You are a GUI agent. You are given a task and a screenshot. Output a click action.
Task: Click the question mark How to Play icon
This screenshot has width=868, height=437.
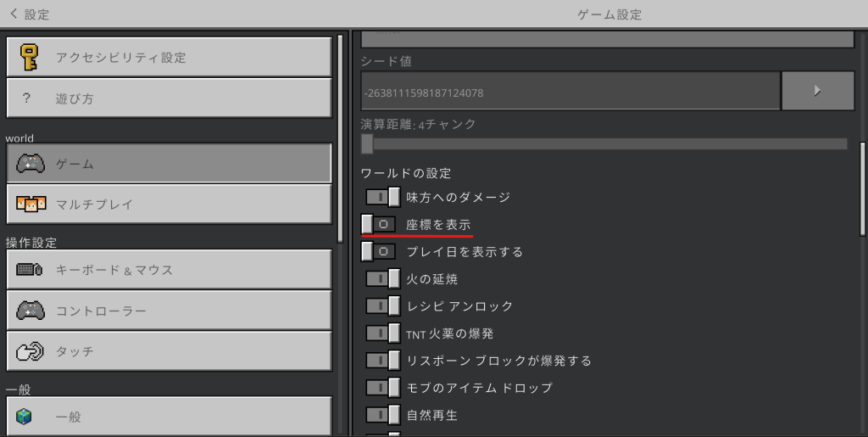(27, 98)
